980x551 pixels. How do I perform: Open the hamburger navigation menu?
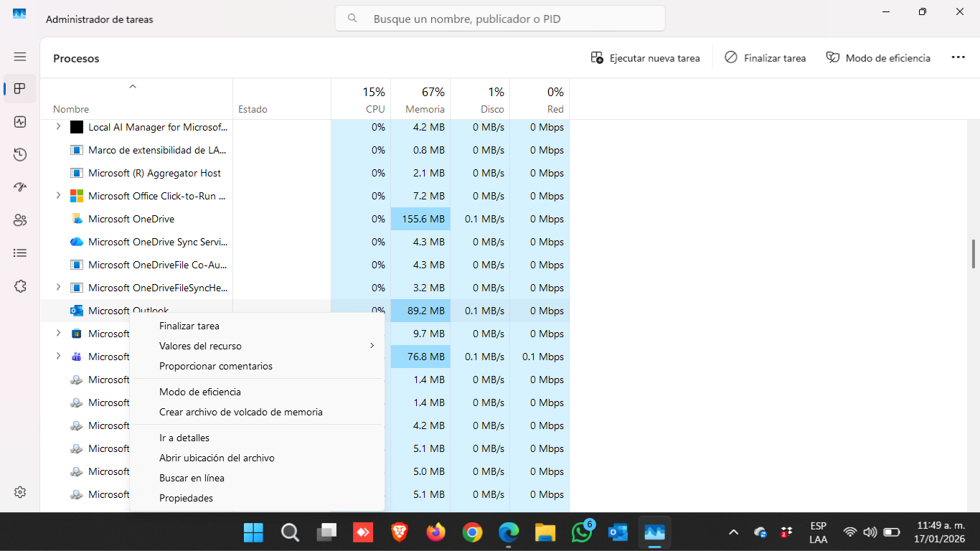coord(20,57)
